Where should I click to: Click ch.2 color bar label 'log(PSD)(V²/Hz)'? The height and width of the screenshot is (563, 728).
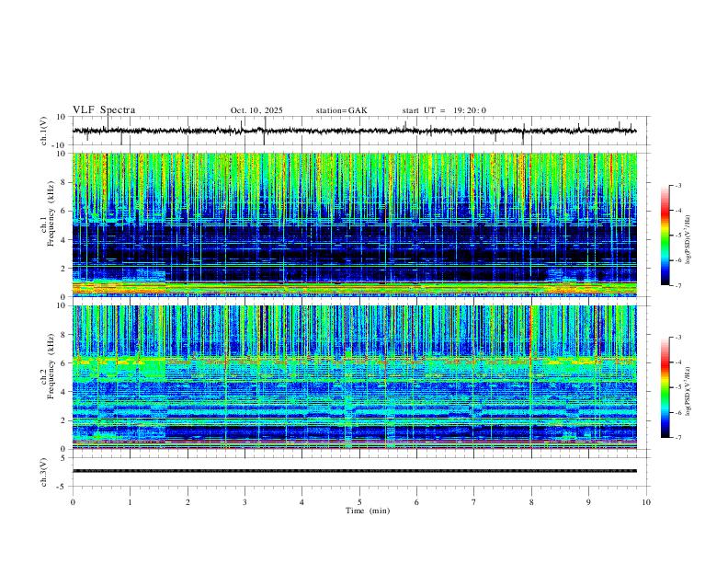pos(688,392)
